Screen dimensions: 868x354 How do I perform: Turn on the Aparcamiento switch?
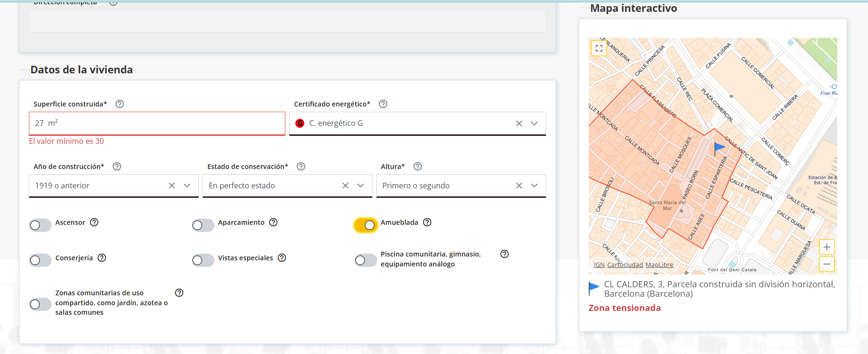coord(203,225)
